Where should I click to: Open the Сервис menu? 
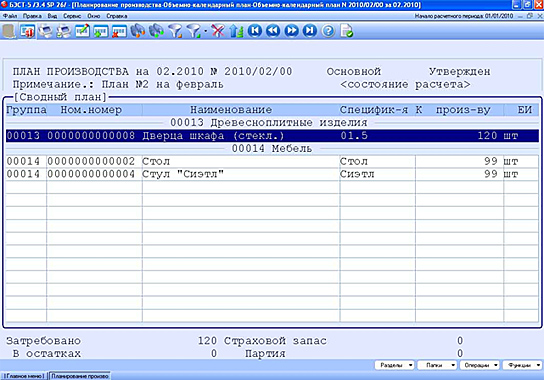pos(72,16)
